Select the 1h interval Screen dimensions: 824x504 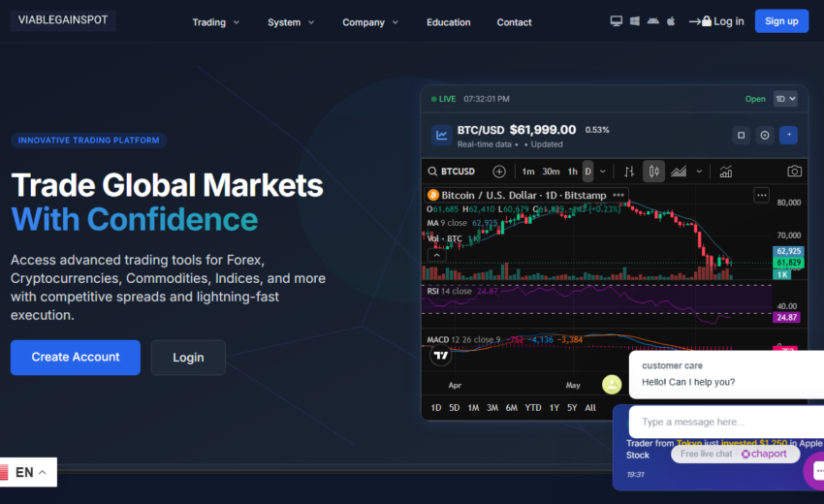coord(572,172)
